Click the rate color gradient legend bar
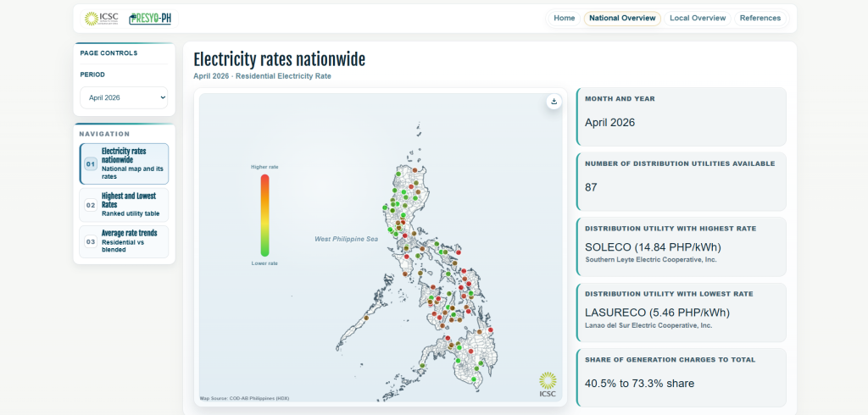868x415 pixels. click(x=264, y=215)
